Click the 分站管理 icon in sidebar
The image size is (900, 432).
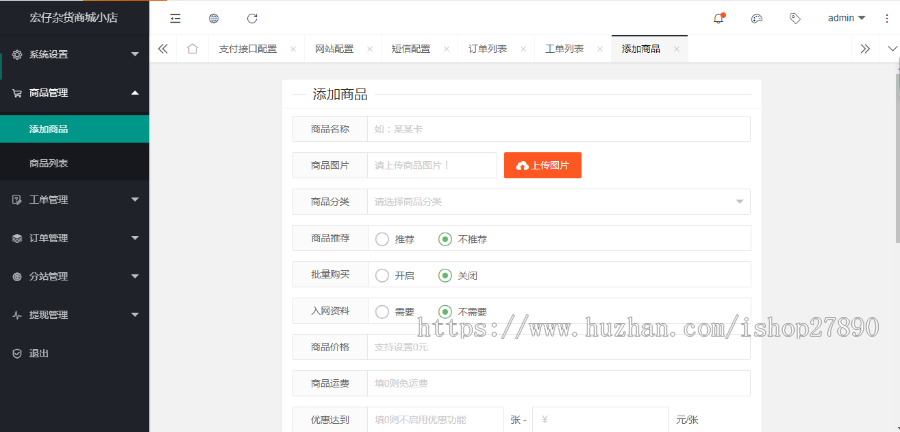tap(17, 277)
